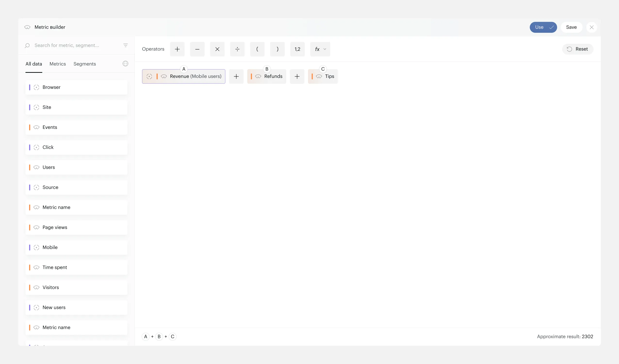
Task: Click formula variable C in footer
Action: click(x=172, y=337)
